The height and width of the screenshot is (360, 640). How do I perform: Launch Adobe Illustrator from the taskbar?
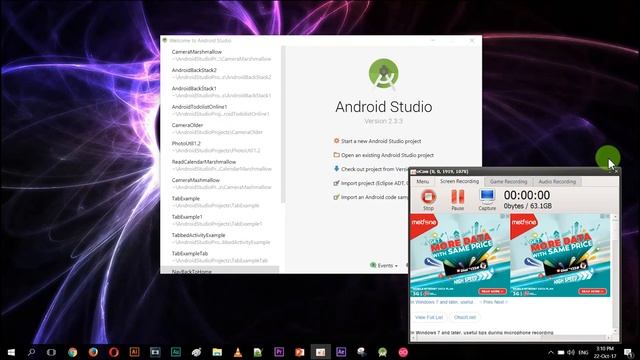[134, 352]
